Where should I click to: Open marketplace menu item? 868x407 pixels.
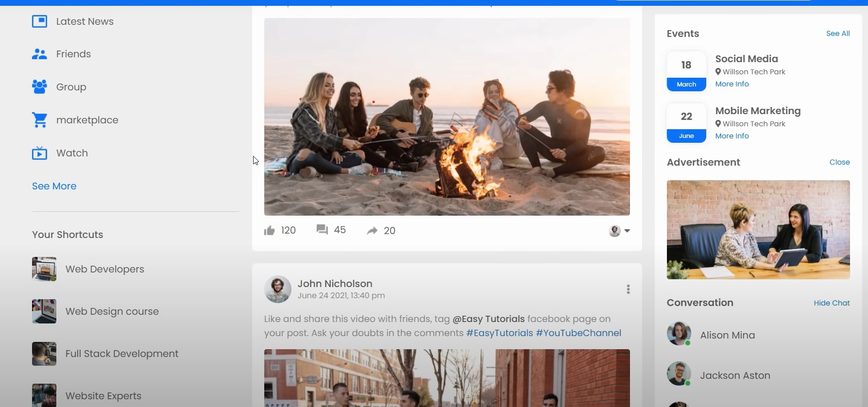pos(75,120)
